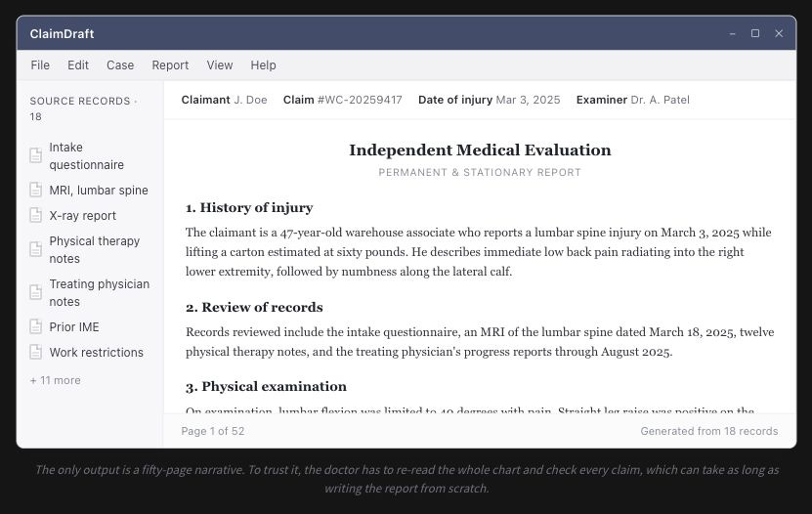812x514 pixels.
Task: Open the X-ray report record
Action: (x=90, y=215)
